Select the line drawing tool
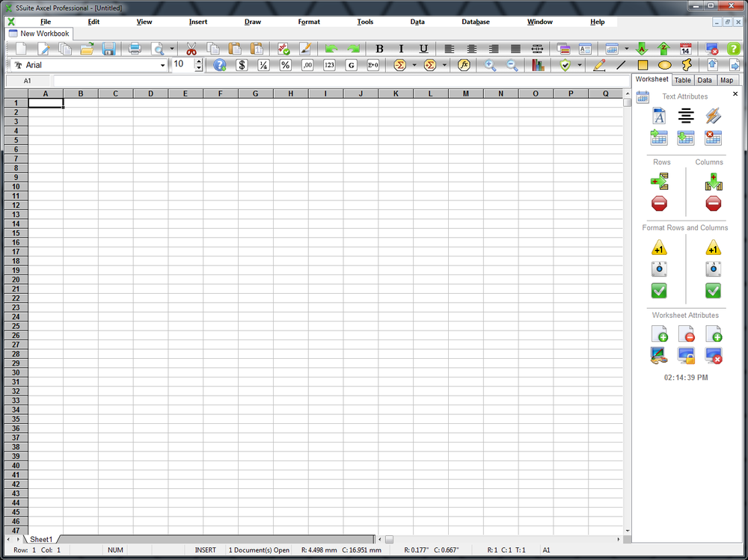 pyautogui.click(x=621, y=65)
